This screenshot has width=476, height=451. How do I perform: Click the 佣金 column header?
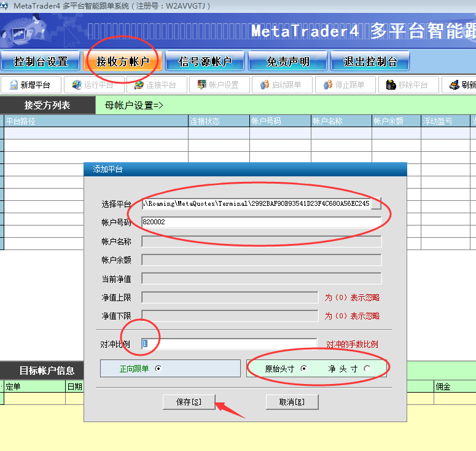point(455,386)
